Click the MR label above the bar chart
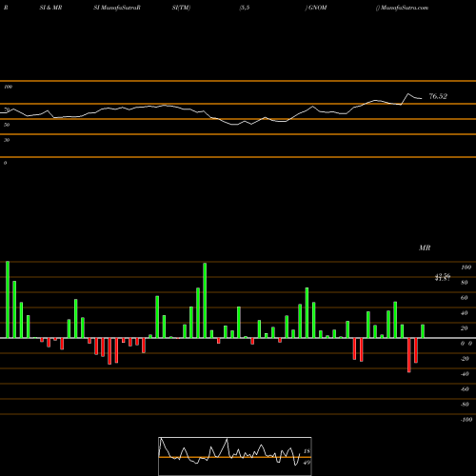 [x=425, y=248]
